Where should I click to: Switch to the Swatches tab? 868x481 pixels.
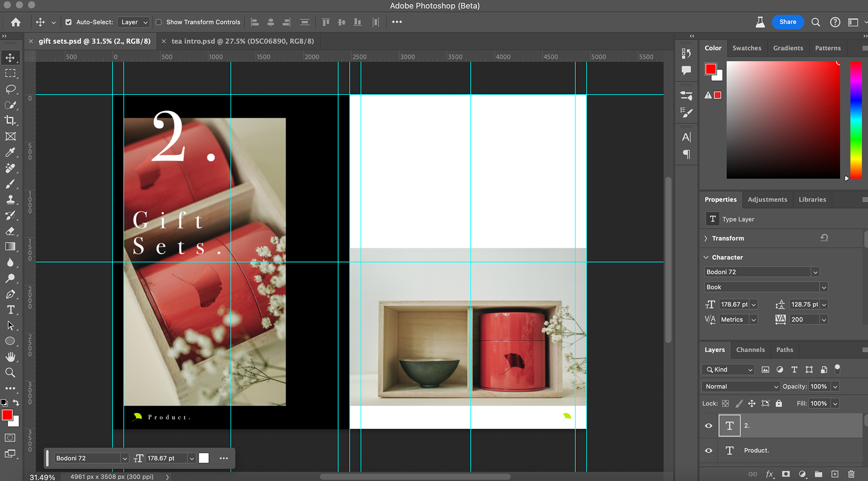click(746, 48)
